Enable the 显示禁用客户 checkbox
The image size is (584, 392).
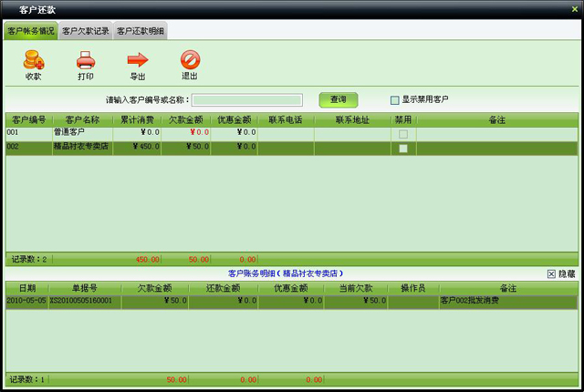click(395, 100)
